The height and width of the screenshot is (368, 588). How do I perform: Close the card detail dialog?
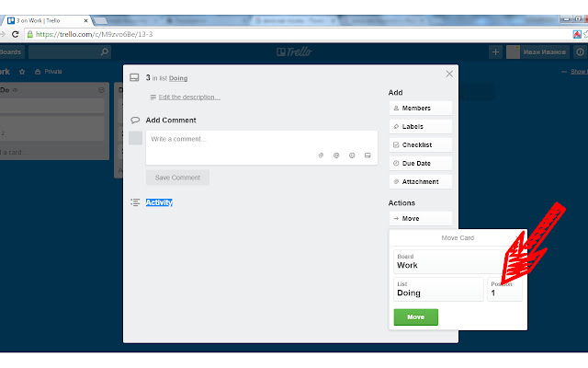point(449,74)
